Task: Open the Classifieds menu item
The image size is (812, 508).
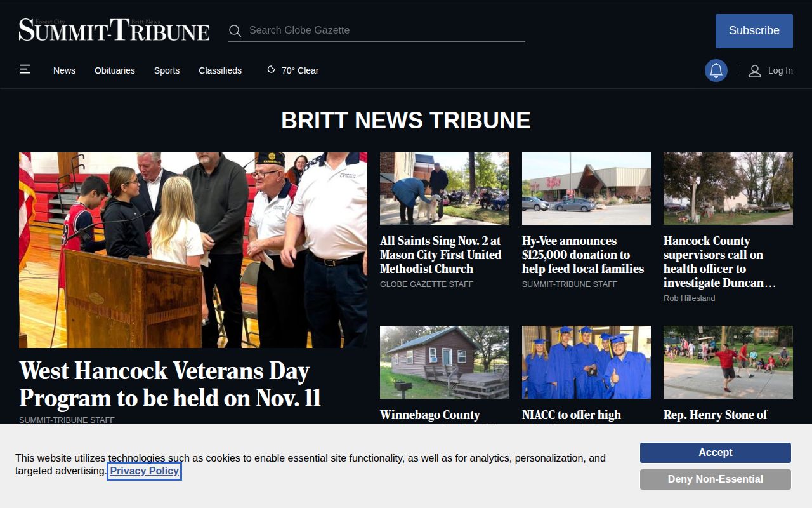Action: point(220,70)
